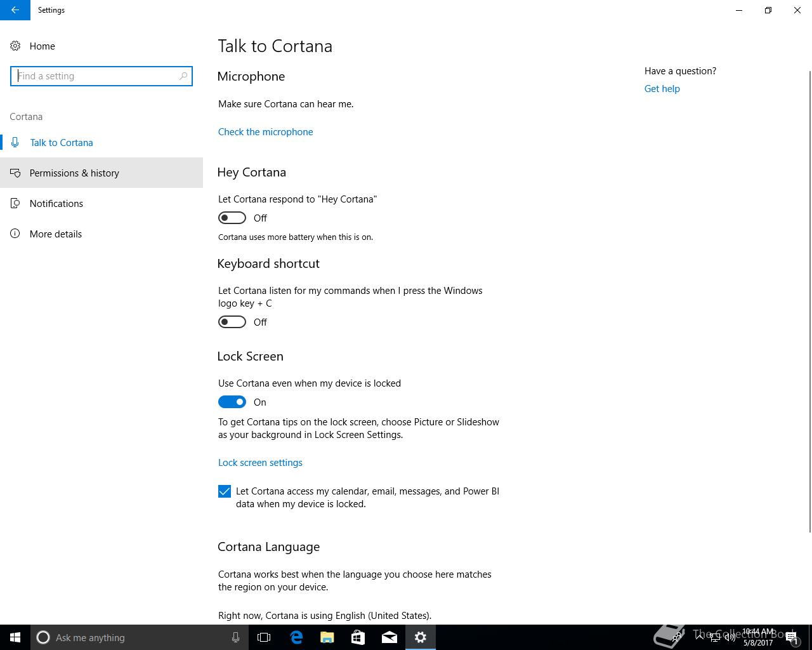Open File Explorer from the taskbar

(327, 637)
